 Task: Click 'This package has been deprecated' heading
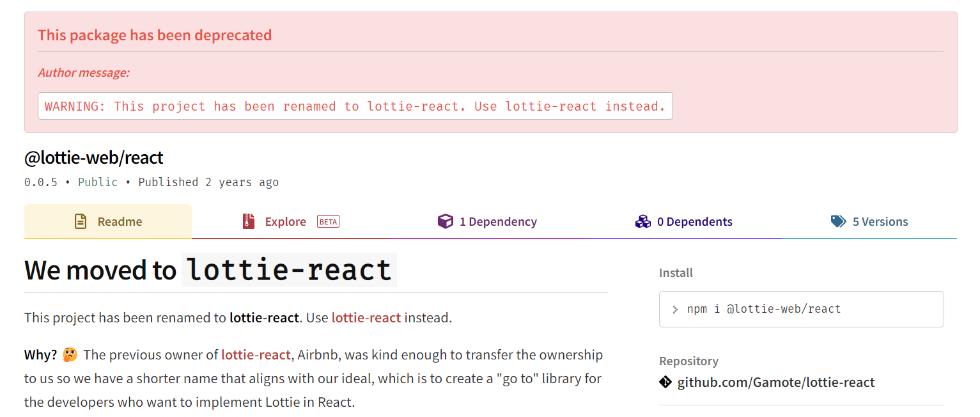(155, 35)
